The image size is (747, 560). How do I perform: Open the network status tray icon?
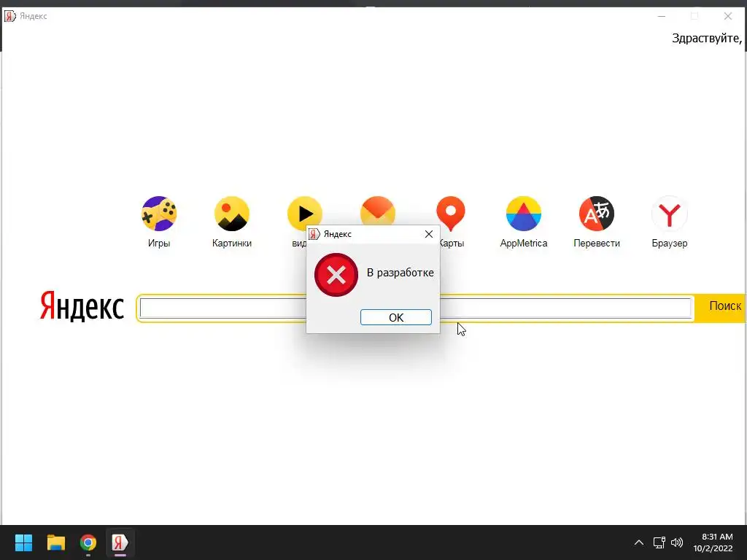click(x=659, y=542)
